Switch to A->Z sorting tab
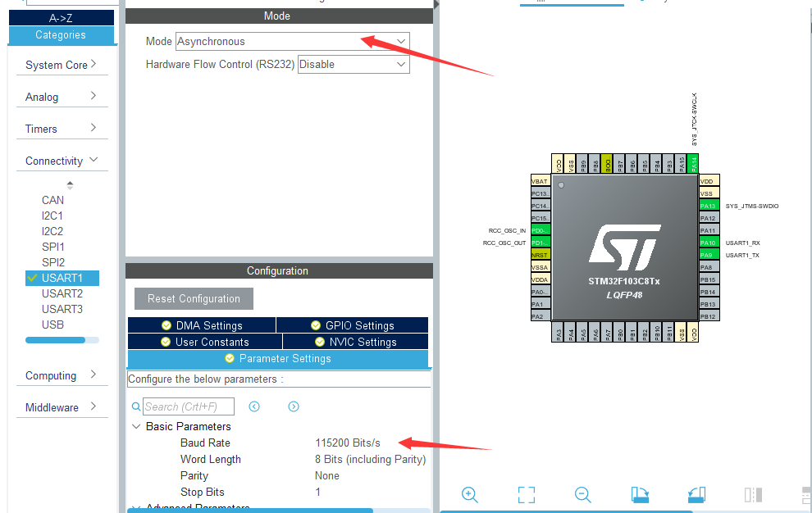Screen dimensions: 812x513 pyautogui.click(x=62, y=17)
